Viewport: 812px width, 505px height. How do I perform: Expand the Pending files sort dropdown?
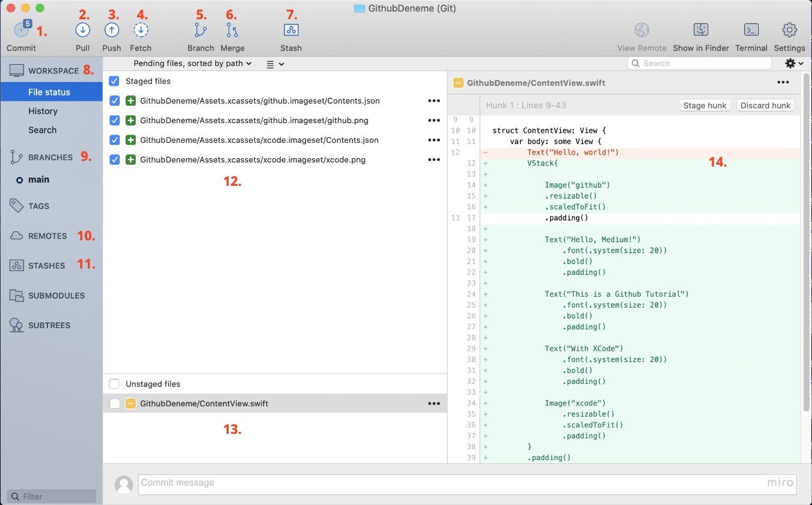pos(192,63)
